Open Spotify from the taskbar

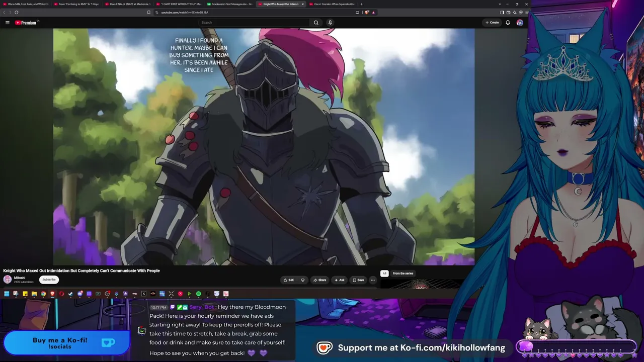point(198,294)
